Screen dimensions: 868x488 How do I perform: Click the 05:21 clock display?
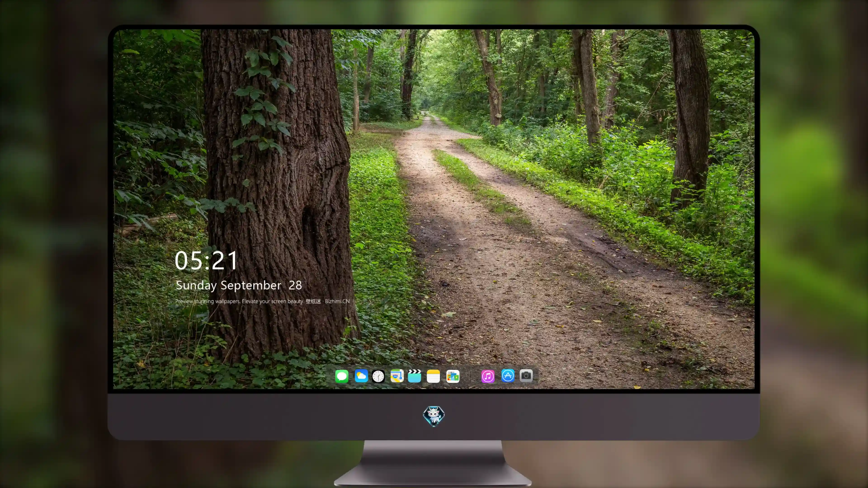pyautogui.click(x=206, y=260)
